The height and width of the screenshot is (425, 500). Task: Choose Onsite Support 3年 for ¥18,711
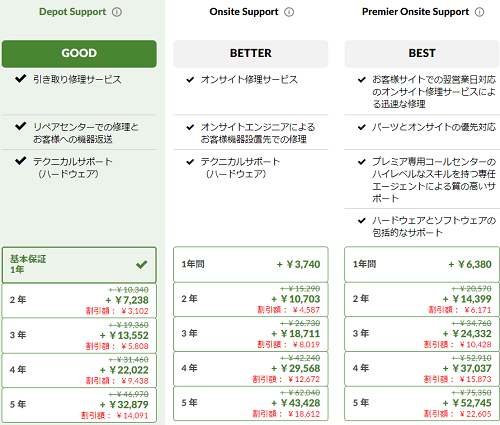(x=251, y=334)
